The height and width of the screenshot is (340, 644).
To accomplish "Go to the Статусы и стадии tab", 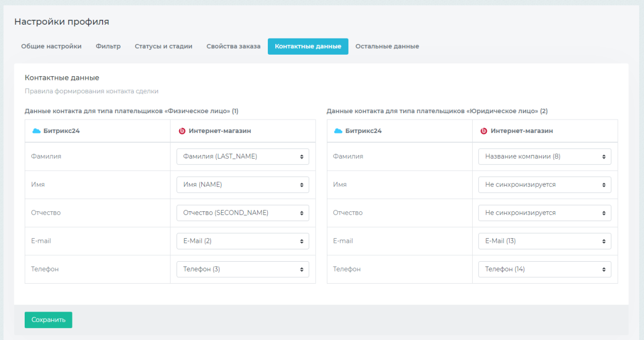I will 163,47.
